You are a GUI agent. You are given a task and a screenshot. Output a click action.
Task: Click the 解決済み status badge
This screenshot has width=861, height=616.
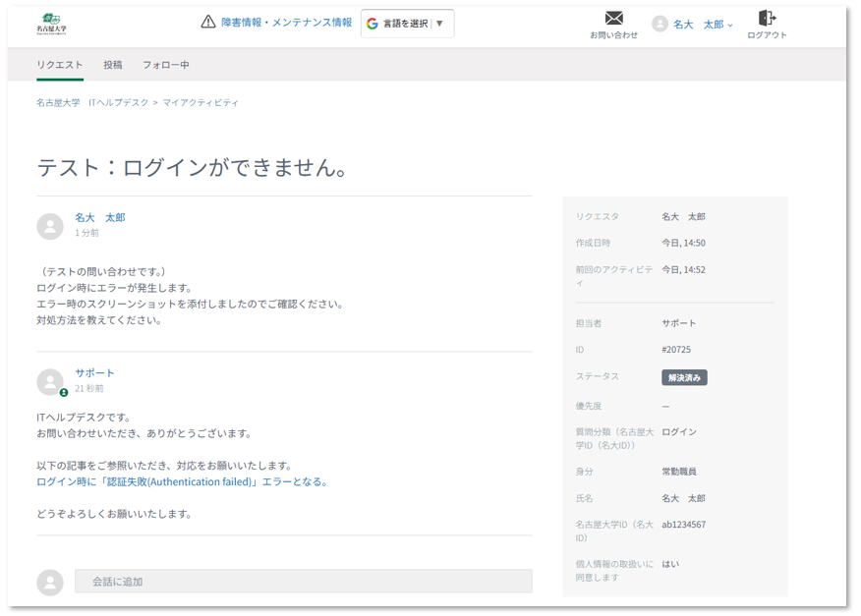(684, 377)
